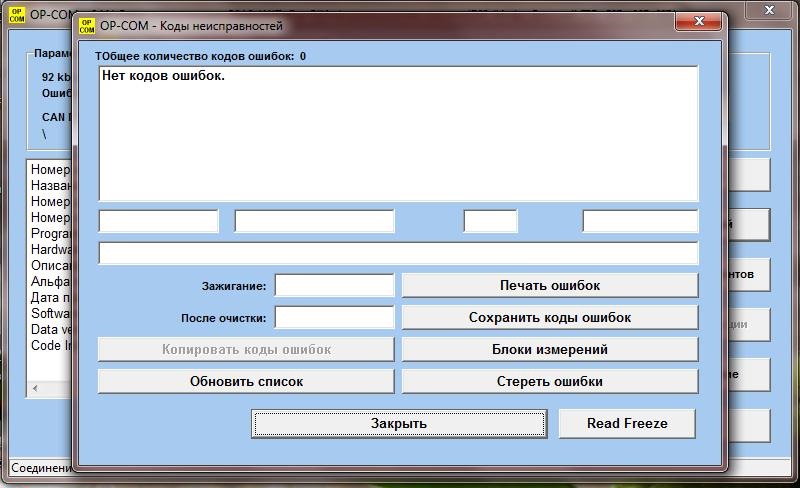
Task: Click the greyed Копировать коды ошибок button
Action: (246, 350)
